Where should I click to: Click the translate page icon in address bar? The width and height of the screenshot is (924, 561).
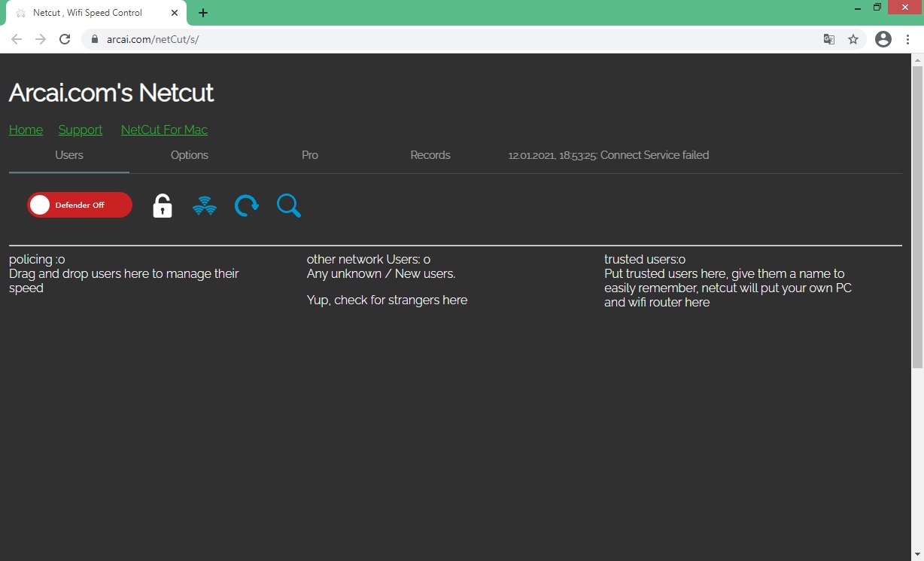pyautogui.click(x=829, y=39)
